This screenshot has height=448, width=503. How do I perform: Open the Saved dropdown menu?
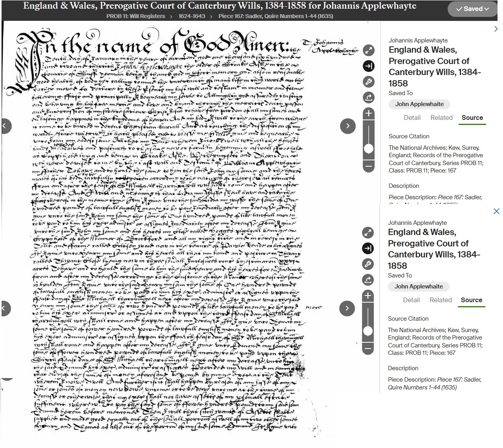point(473,9)
